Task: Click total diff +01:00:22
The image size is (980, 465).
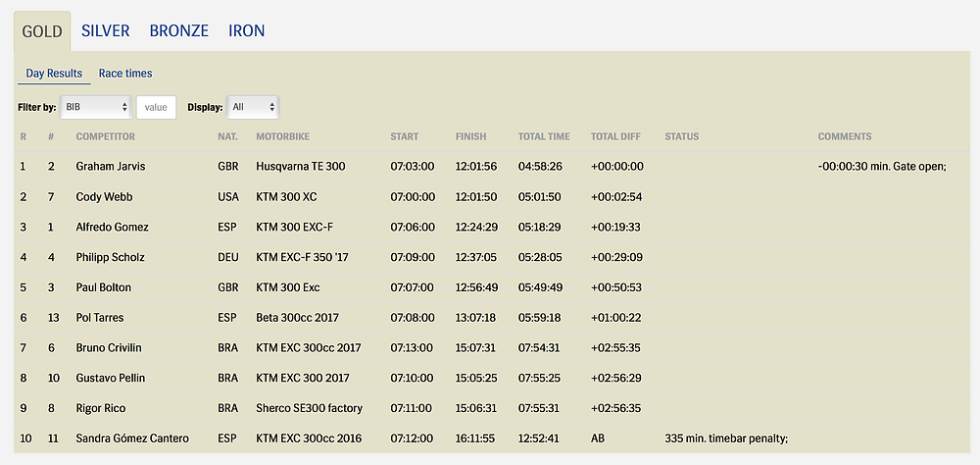Action: click(x=616, y=317)
